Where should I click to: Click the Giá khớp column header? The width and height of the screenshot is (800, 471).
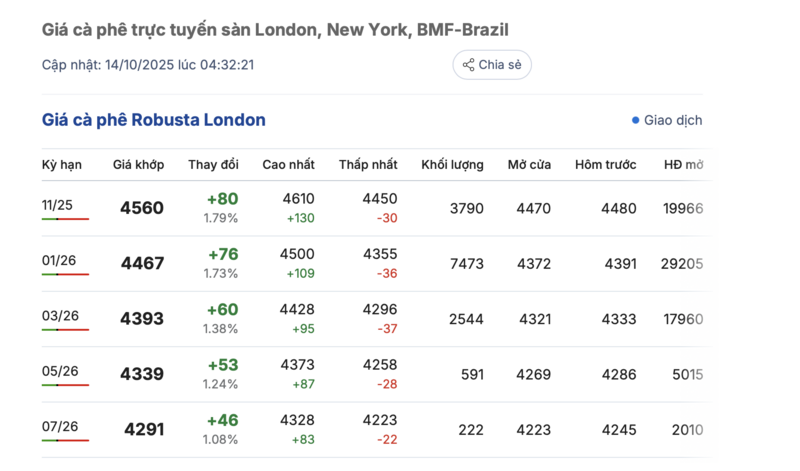tap(138, 164)
